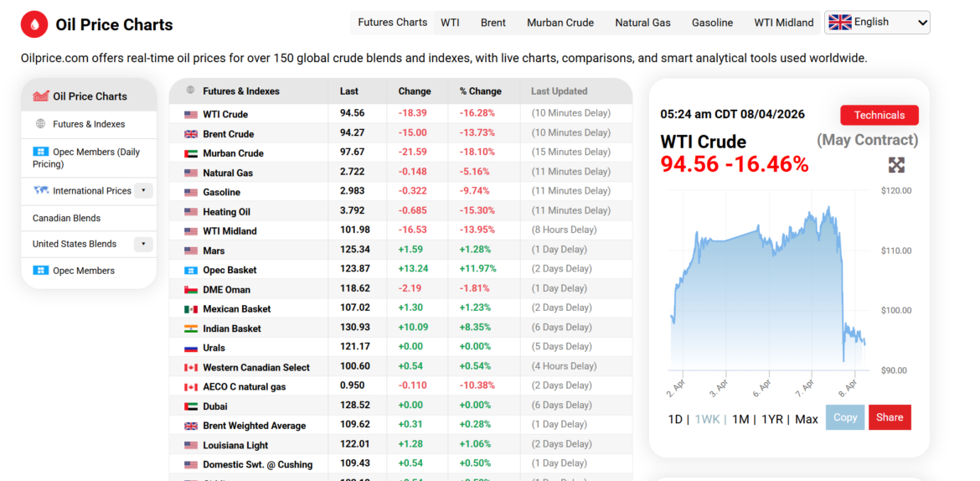Click the AECO C natural gas value 0.950
The width and height of the screenshot is (980, 481).
pyautogui.click(x=353, y=385)
